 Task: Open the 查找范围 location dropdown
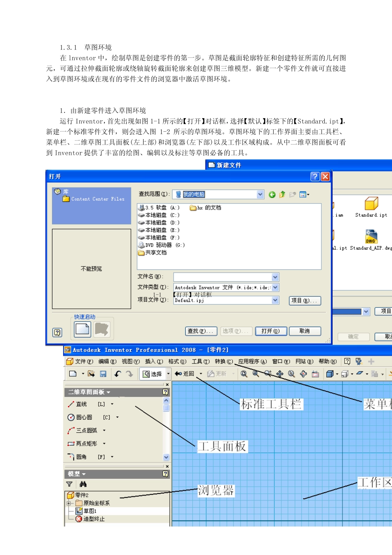click(x=260, y=194)
